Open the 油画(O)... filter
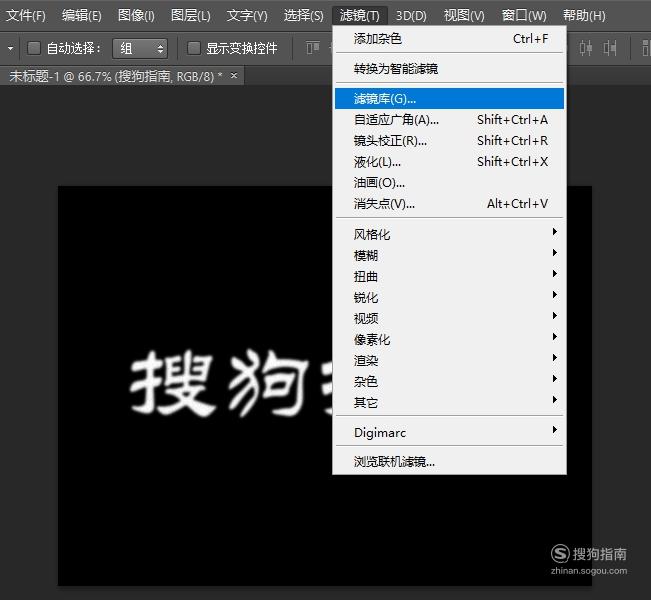The height and width of the screenshot is (600, 651). 450,183
